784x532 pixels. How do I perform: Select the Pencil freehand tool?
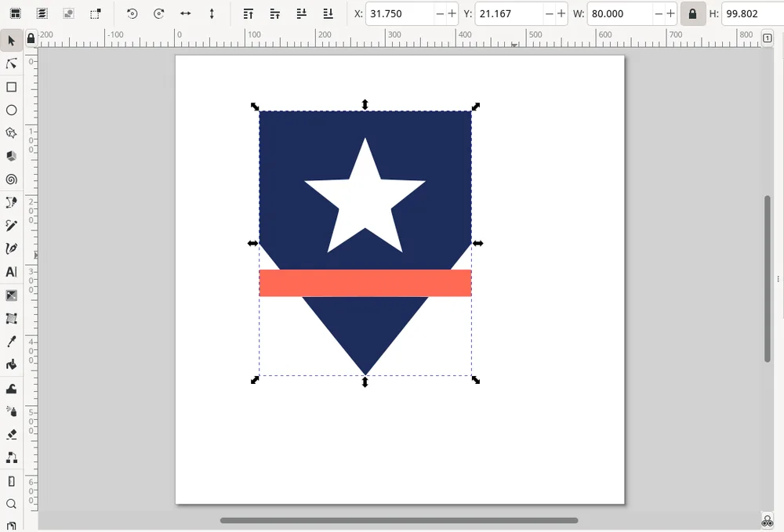coord(12,226)
